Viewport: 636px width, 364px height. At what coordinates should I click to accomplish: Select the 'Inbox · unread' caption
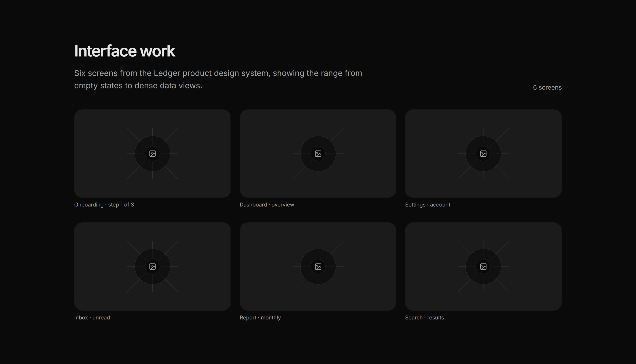pos(92,317)
